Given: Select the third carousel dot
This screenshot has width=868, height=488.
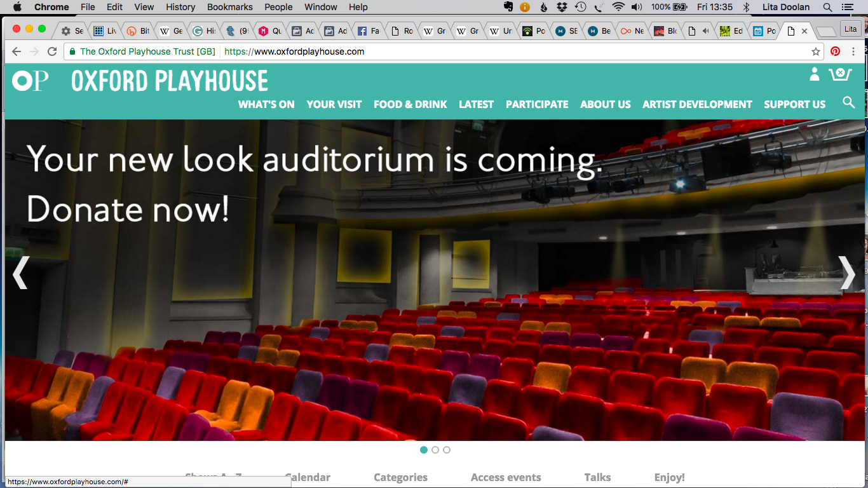Looking at the screenshot, I should click(447, 450).
